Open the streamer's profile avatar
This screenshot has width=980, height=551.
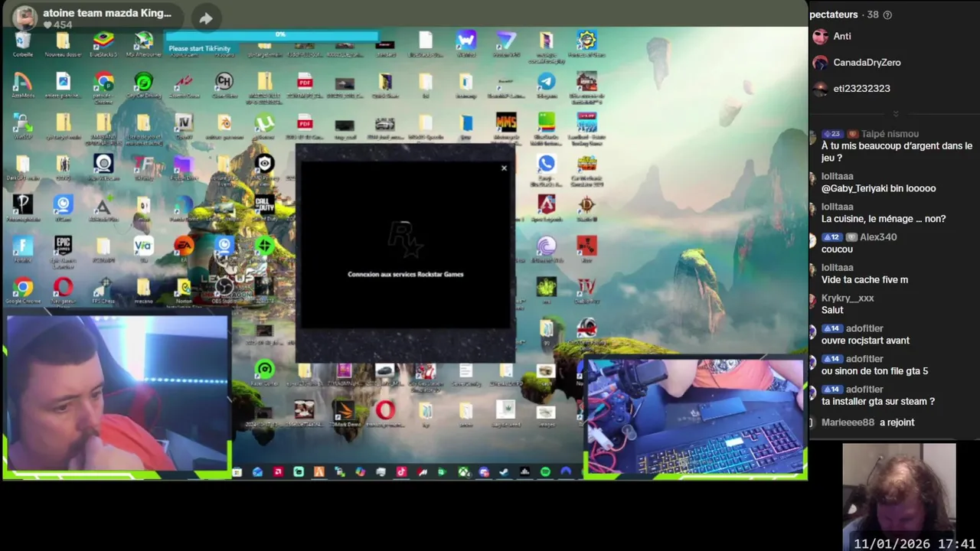(25, 18)
